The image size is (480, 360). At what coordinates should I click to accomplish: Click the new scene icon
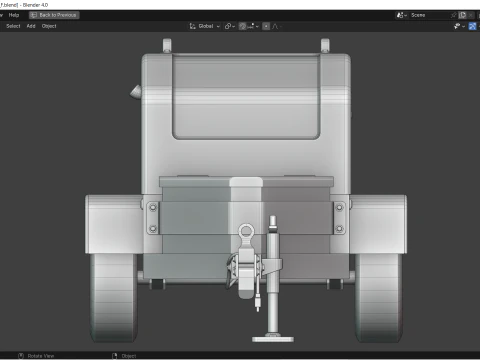pos(462,15)
